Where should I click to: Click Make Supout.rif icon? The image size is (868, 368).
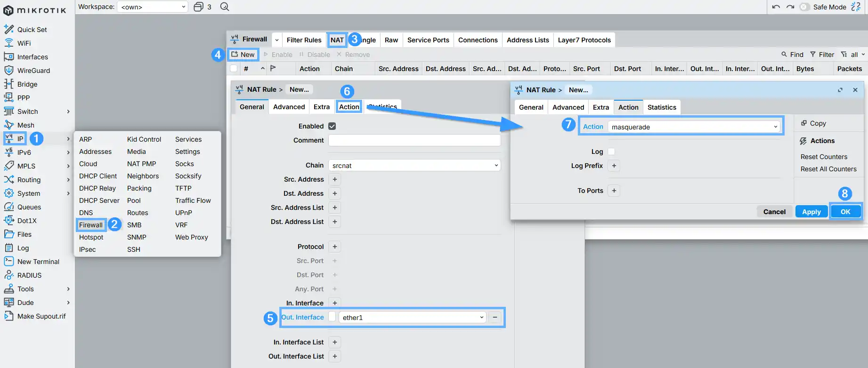[x=8, y=316]
